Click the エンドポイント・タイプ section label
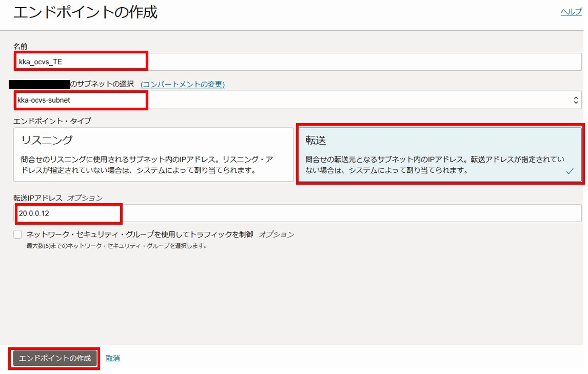 click(52, 121)
